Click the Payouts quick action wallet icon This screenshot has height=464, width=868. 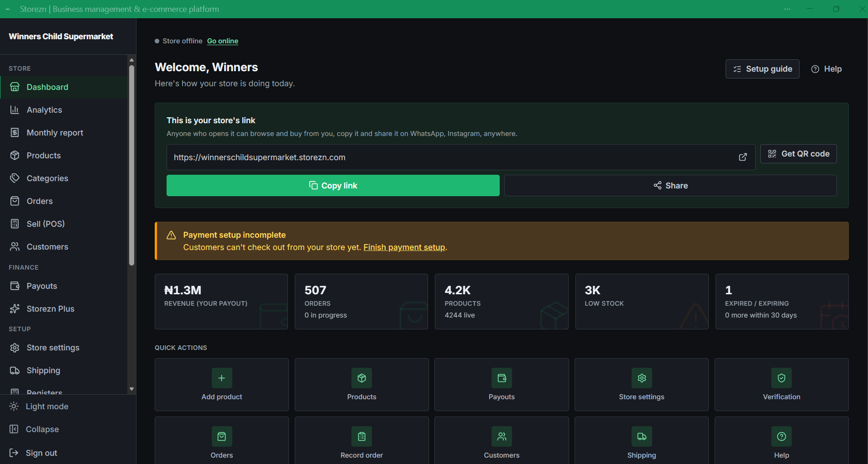pos(502,378)
